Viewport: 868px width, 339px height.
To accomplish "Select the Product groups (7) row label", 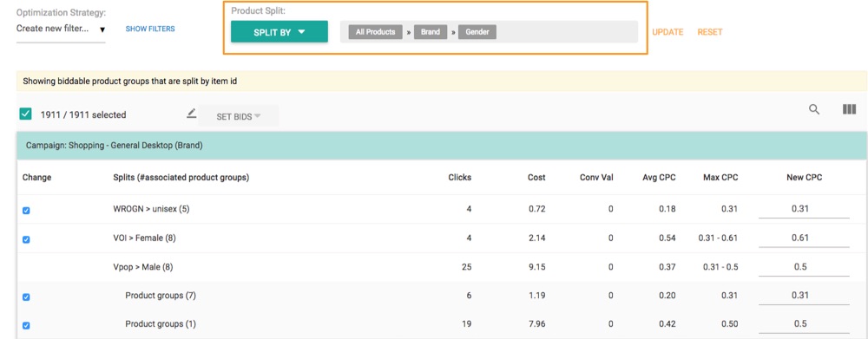I will click(x=161, y=296).
